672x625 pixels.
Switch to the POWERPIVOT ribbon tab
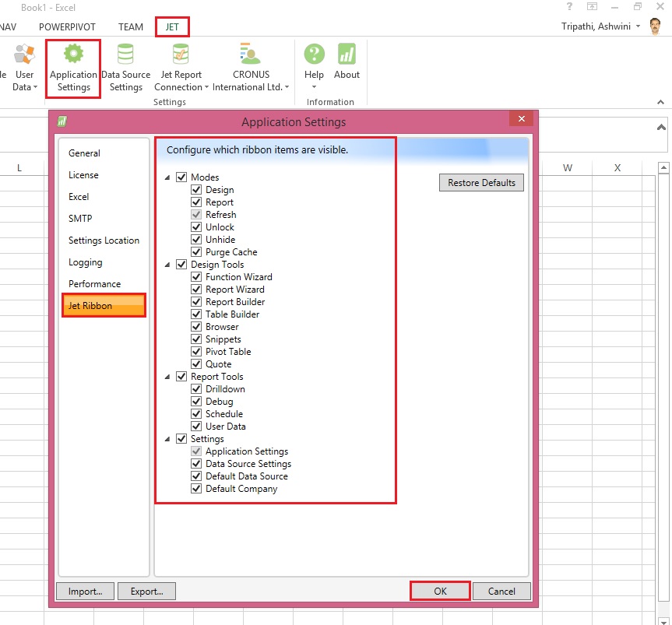pyautogui.click(x=67, y=26)
